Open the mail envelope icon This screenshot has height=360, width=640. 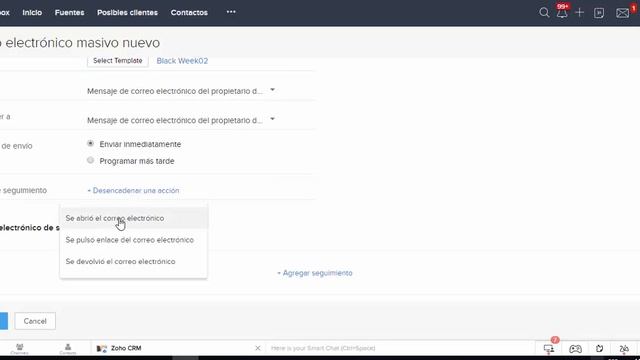point(623,13)
